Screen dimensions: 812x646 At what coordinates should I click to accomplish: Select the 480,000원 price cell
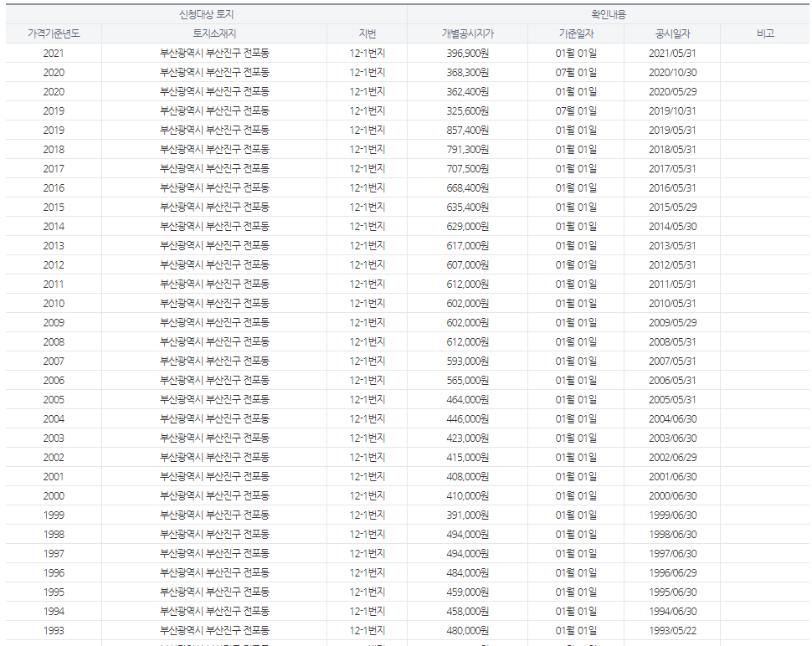(x=468, y=630)
